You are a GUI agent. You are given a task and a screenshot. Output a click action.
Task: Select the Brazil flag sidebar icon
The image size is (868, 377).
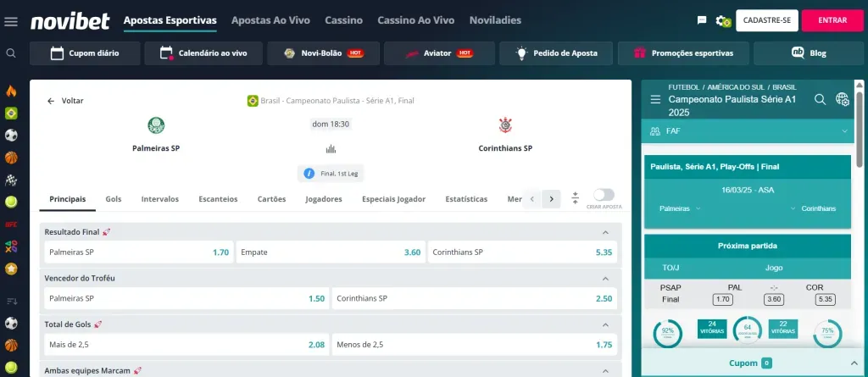(11, 113)
